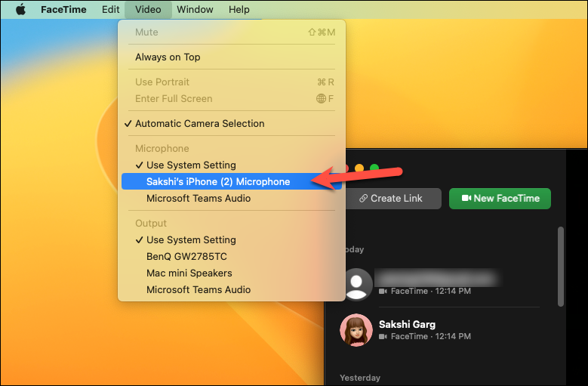Select Use System Setting under Microphone

tap(232, 165)
